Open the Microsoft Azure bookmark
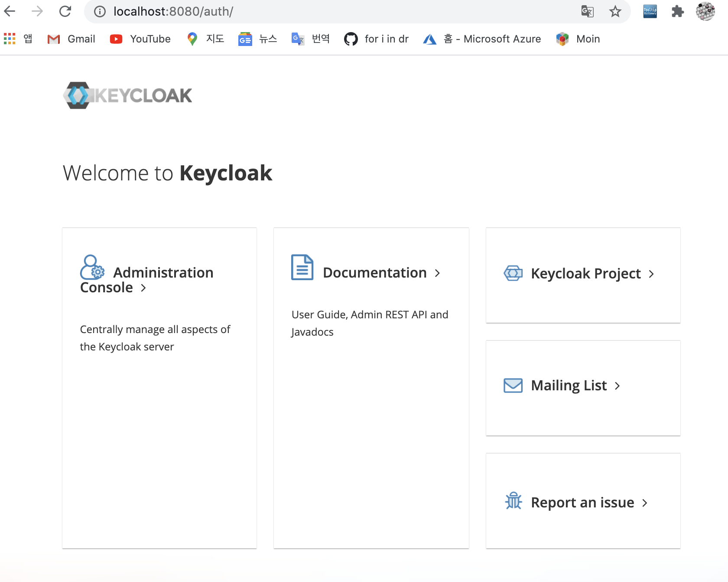Screen dimensions: 728x582 (x=482, y=39)
